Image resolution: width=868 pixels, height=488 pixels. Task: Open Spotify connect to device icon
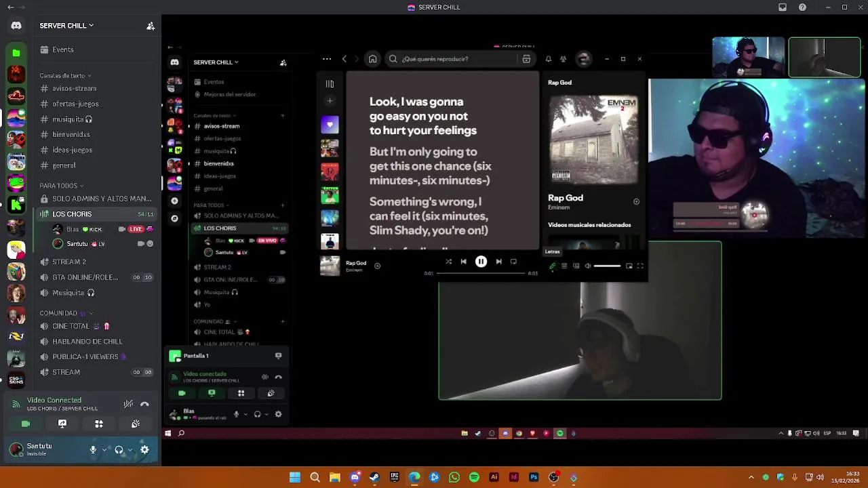(576, 266)
